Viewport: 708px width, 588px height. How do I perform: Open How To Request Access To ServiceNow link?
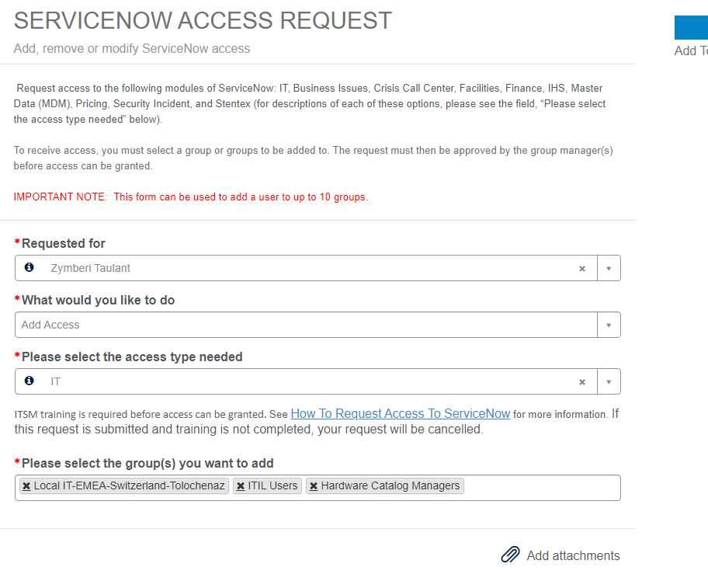pos(400,414)
